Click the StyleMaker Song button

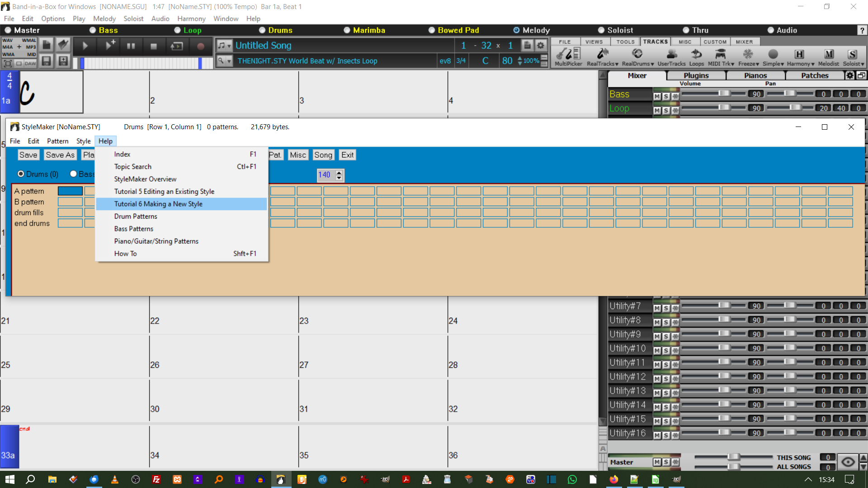[323, 155]
